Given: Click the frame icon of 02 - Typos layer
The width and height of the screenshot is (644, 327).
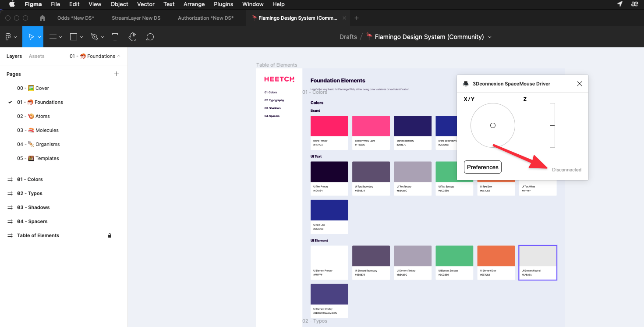Looking at the screenshot, I should pos(10,193).
